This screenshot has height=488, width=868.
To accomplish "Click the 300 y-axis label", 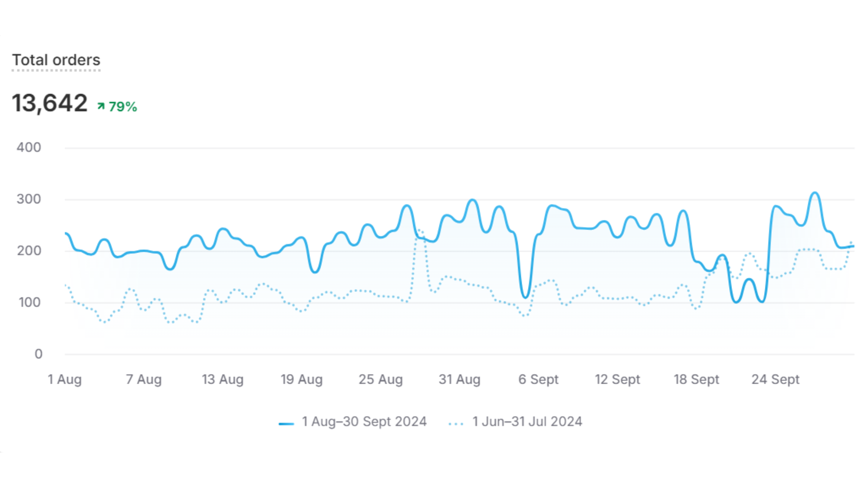I will 29,199.
